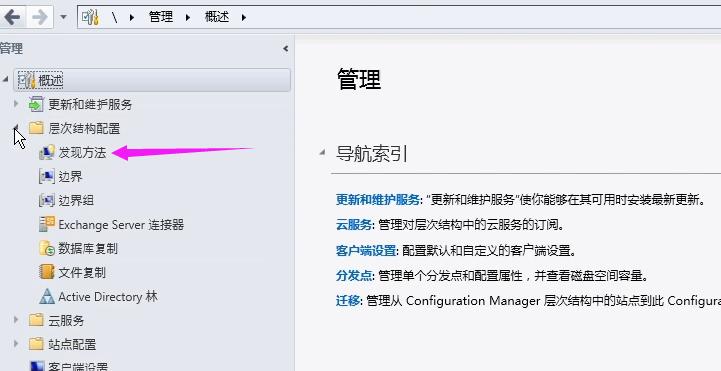The width and height of the screenshot is (721, 371).
Task: Expand the 云服务 folder node
Action: point(16,320)
